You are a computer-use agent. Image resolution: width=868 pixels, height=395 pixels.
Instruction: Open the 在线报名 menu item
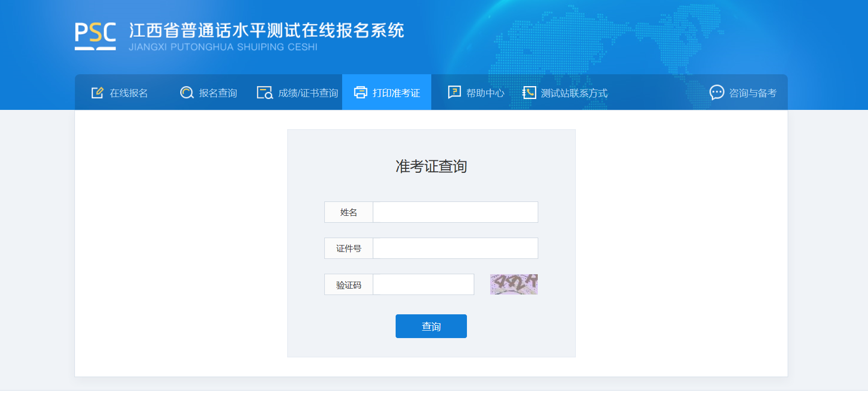click(x=119, y=93)
